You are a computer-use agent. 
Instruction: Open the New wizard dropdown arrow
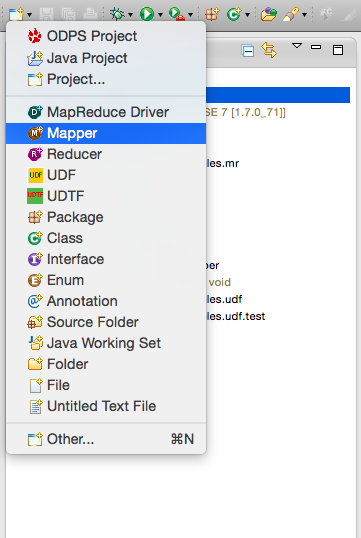(30, 15)
